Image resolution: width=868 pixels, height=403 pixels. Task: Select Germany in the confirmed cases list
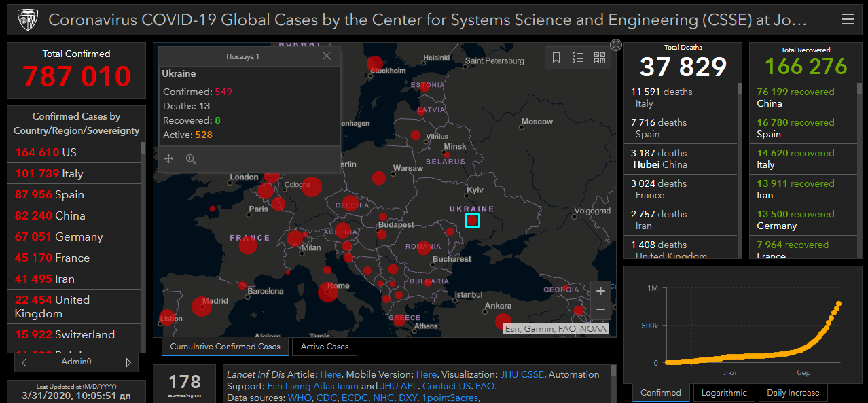click(x=74, y=236)
